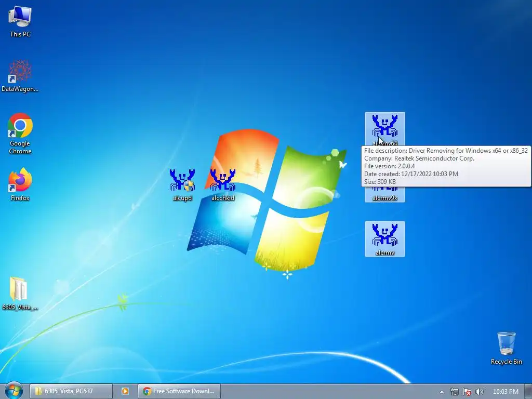The image size is (532, 399).
Task: Open the network tray icon
Action: (x=454, y=392)
